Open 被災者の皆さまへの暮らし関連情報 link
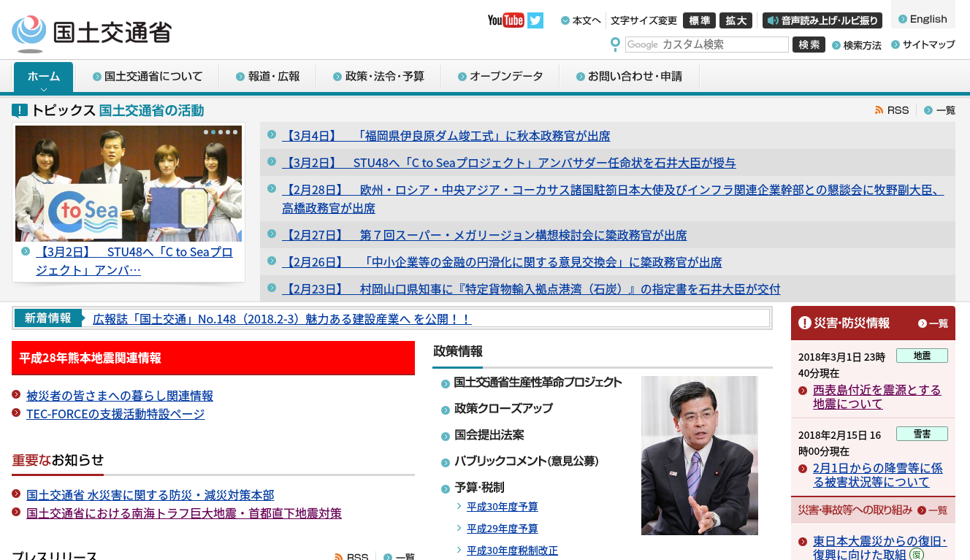This screenshot has width=970, height=560. (120, 396)
